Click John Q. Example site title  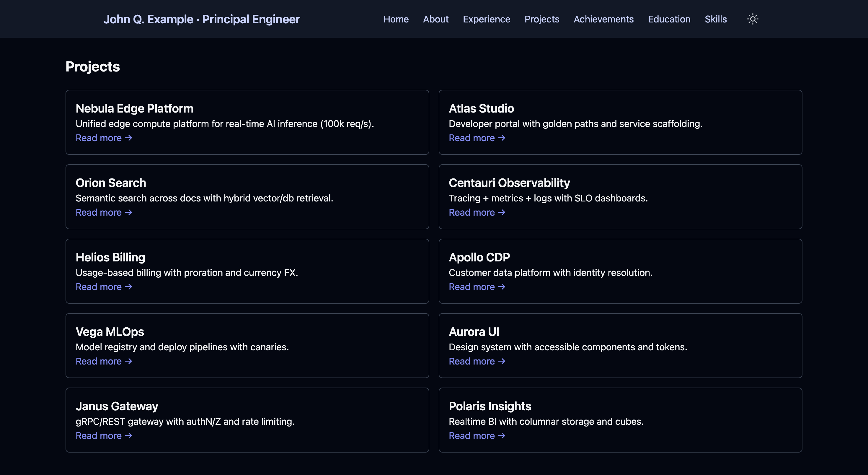click(x=201, y=19)
